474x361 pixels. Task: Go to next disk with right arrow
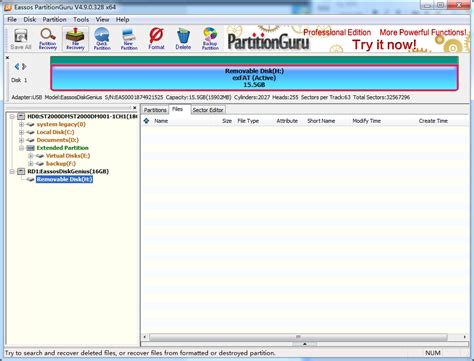pyautogui.click(x=24, y=67)
